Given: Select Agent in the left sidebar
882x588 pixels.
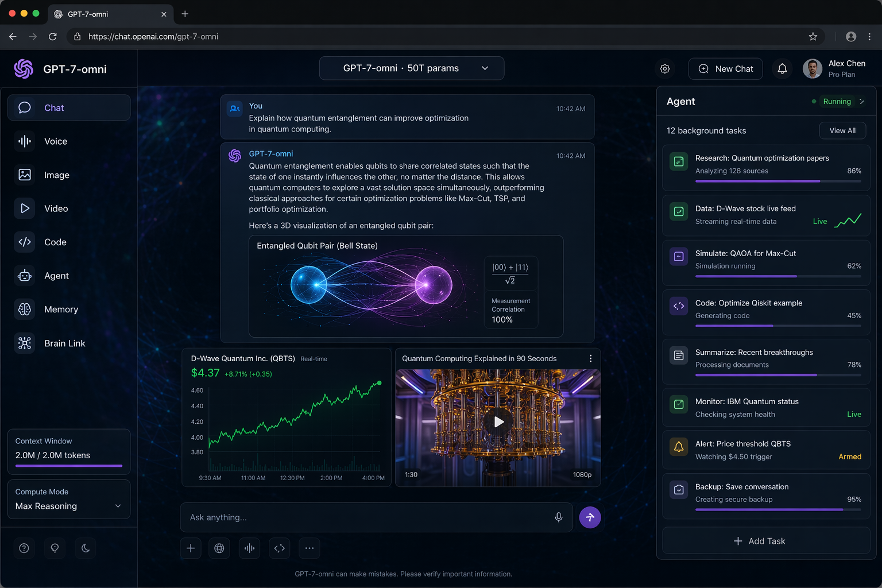Looking at the screenshot, I should click(69, 276).
